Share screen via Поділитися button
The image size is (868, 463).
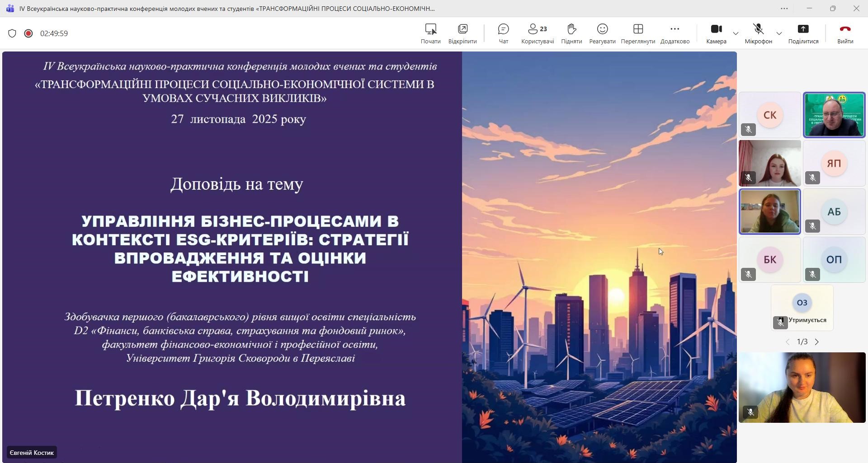click(803, 33)
